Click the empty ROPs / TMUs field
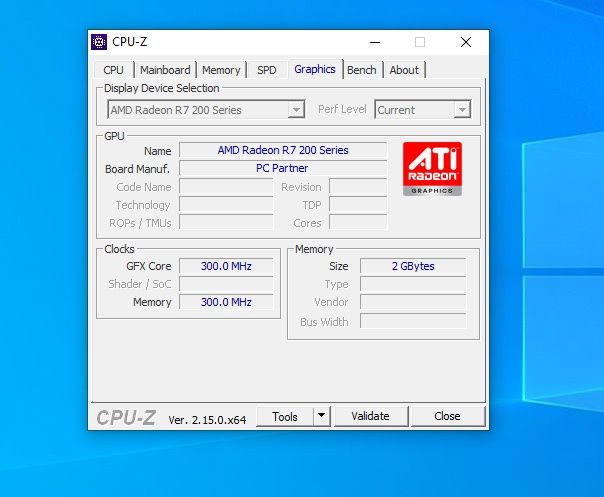604x497 pixels. (x=226, y=222)
